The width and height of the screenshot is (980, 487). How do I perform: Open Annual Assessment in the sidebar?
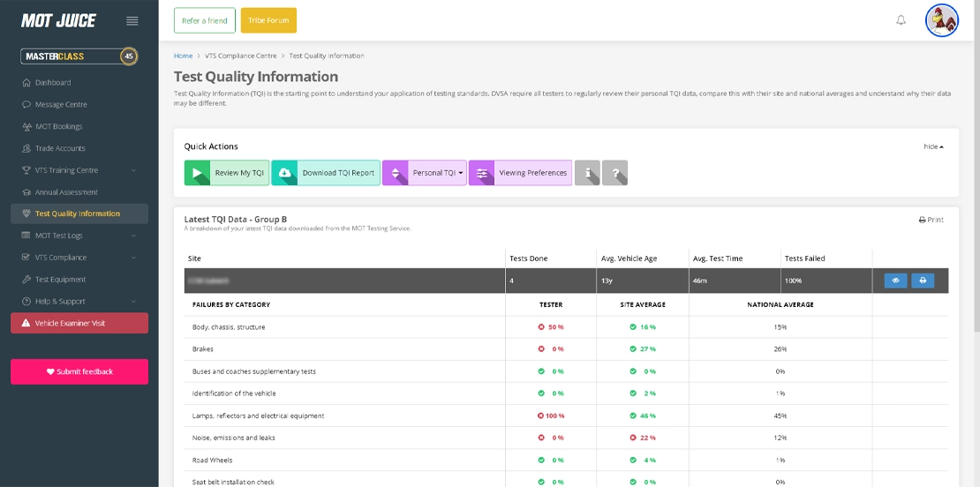(x=66, y=192)
